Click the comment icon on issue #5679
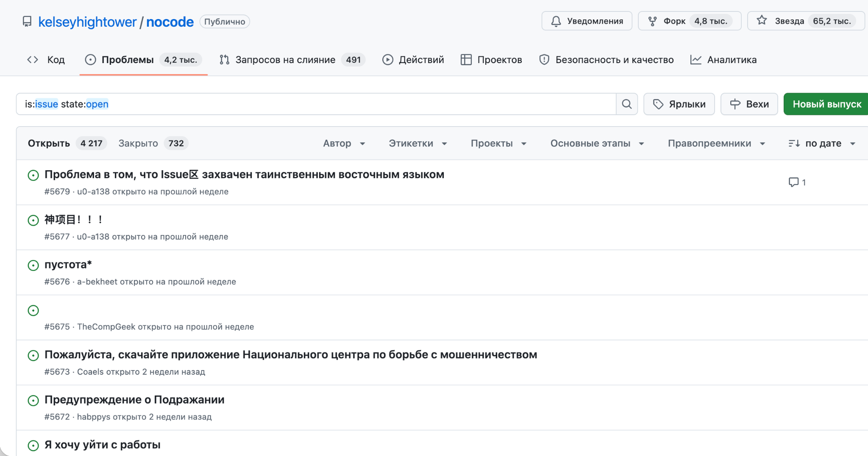This screenshot has height=456, width=868. point(794,182)
